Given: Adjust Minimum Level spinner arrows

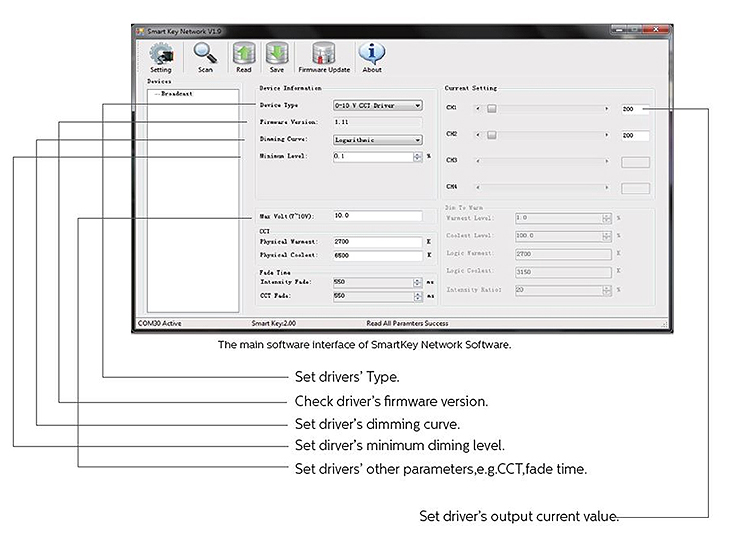Looking at the screenshot, I should pyautogui.click(x=417, y=156).
